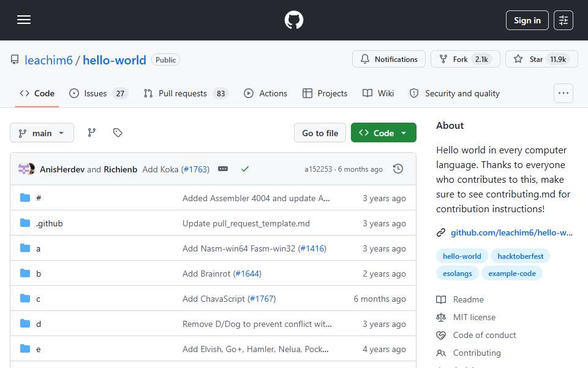Open 'Update pull_request_template.md' commit message
The image size is (588, 368).
tap(246, 223)
